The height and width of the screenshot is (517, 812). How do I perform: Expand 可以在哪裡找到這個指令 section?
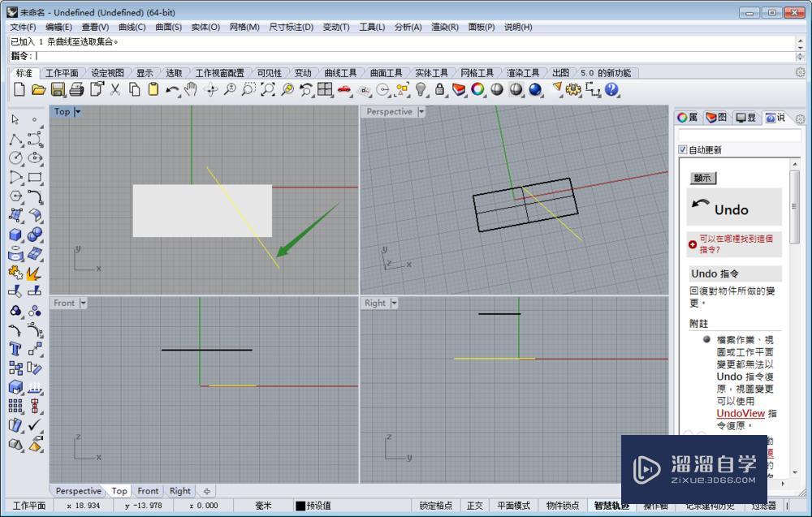pos(734,243)
